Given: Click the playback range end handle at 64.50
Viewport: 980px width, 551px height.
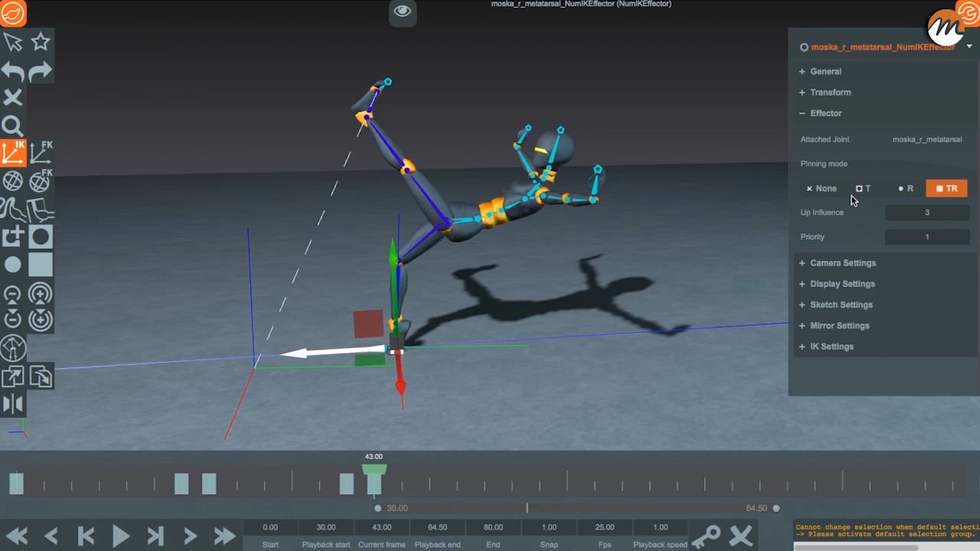Looking at the screenshot, I should point(776,508).
